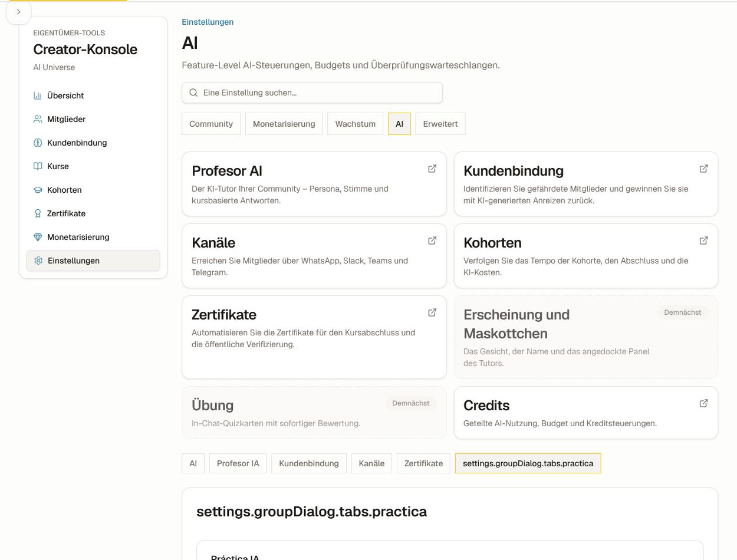Click the Monetarisierung diamond icon

[38, 237]
